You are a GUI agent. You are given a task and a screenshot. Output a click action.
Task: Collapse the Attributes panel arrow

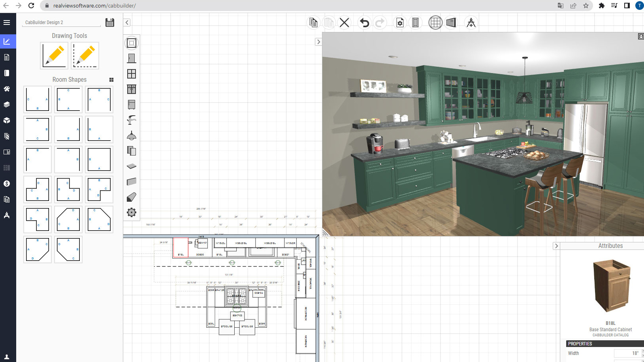(x=556, y=246)
